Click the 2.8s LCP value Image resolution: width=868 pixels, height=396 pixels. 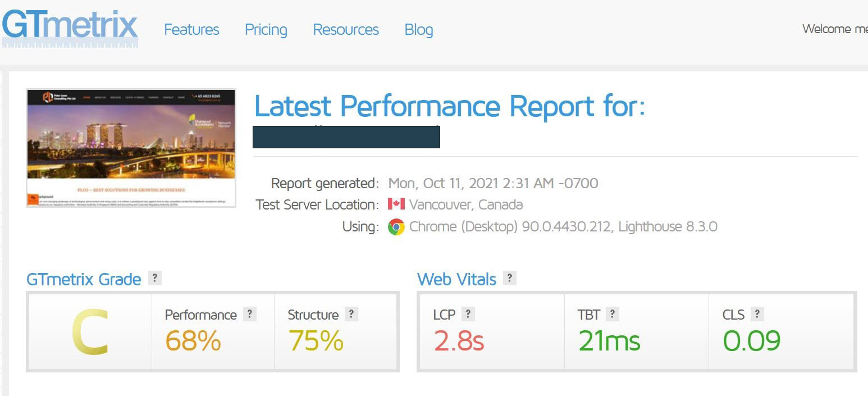(x=459, y=340)
